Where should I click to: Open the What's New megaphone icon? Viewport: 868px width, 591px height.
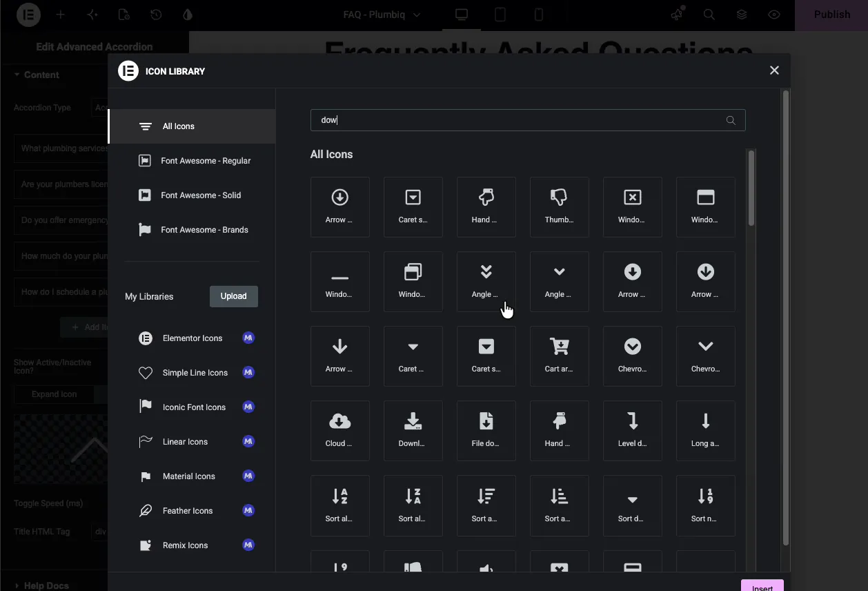(677, 14)
